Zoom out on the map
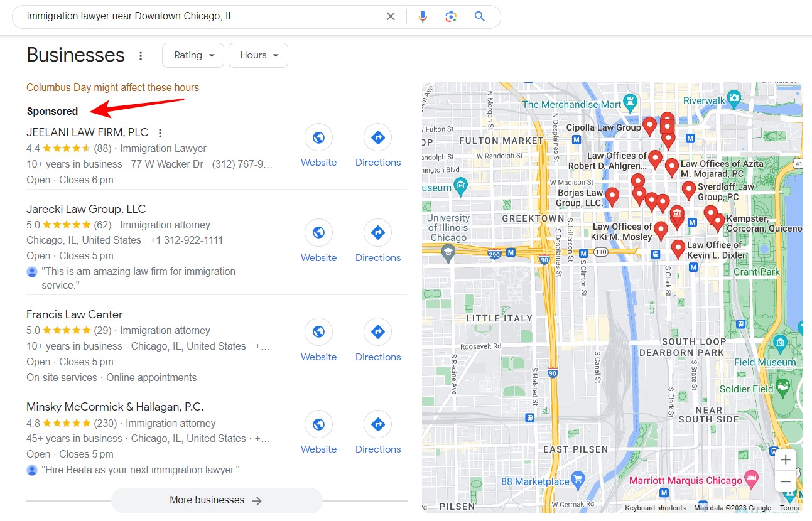The width and height of the screenshot is (812, 521). tap(786, 481)
